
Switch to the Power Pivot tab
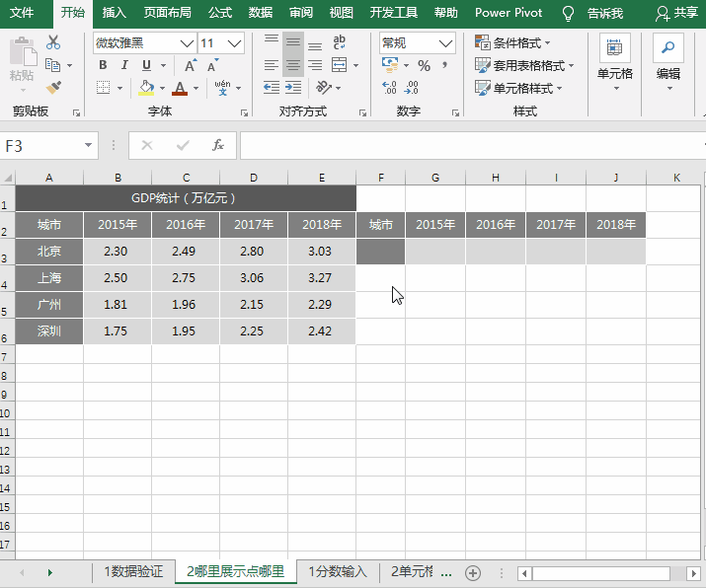pos(509,13)
